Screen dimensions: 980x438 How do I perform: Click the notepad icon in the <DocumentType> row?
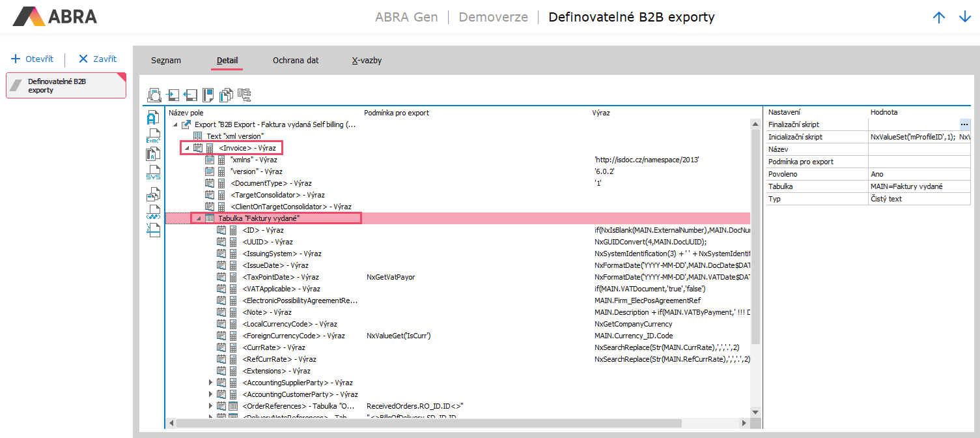[210, 183]
